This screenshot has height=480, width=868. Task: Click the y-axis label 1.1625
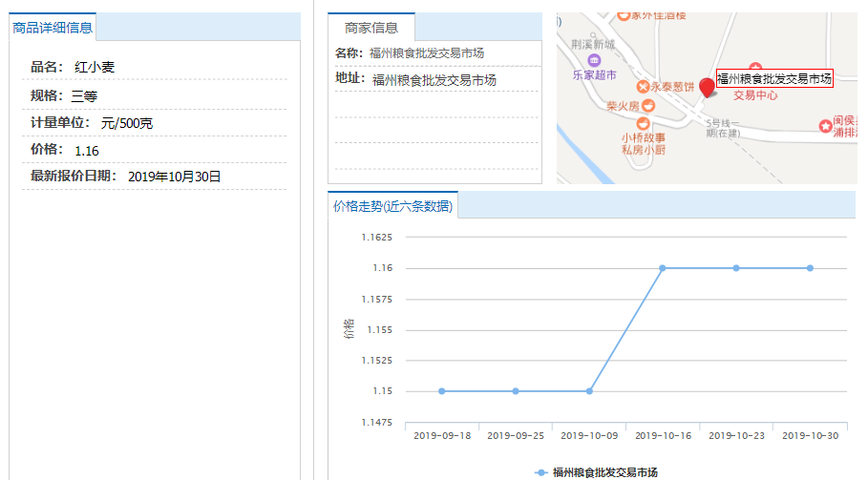377,238
